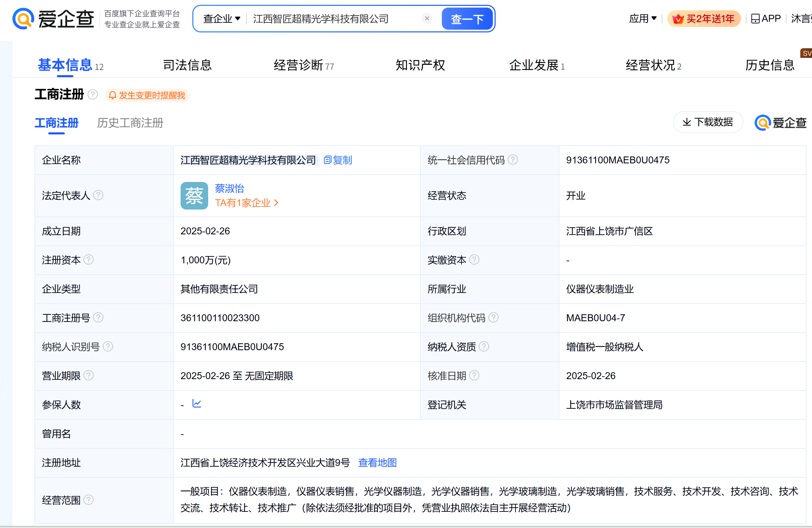Click the 下载数据 download button
This screenshot has height=528, width=812.
click(x=708, y=122)
